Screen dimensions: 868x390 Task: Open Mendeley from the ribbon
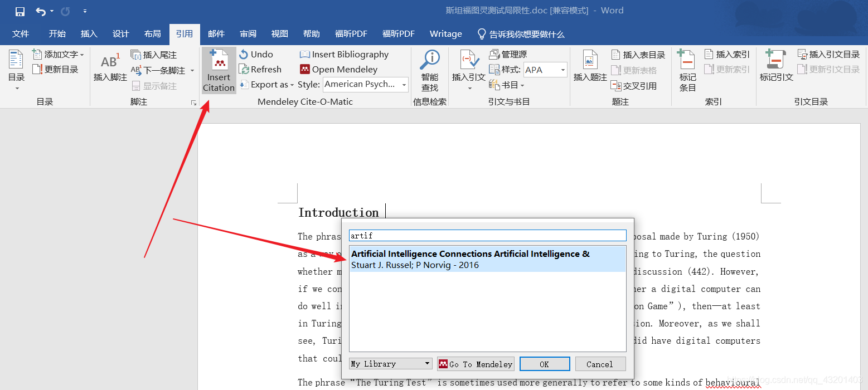(x=338, y=70)
